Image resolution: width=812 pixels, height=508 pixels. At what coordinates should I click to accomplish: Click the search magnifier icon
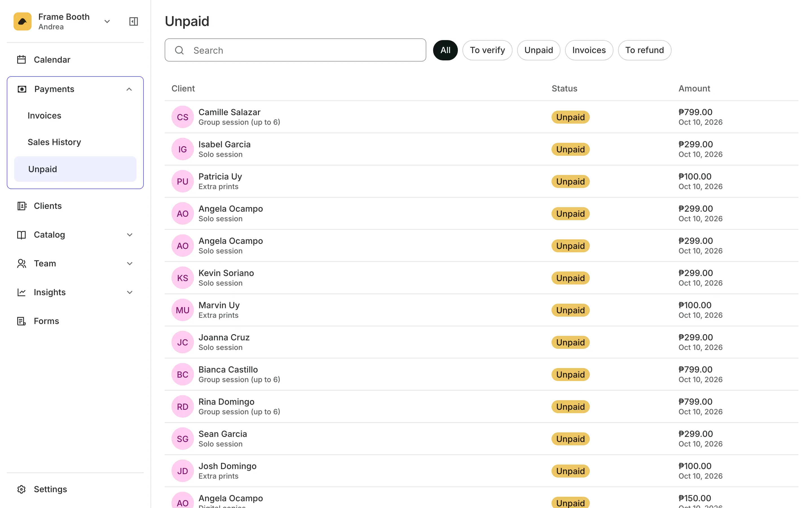[180, 50]
